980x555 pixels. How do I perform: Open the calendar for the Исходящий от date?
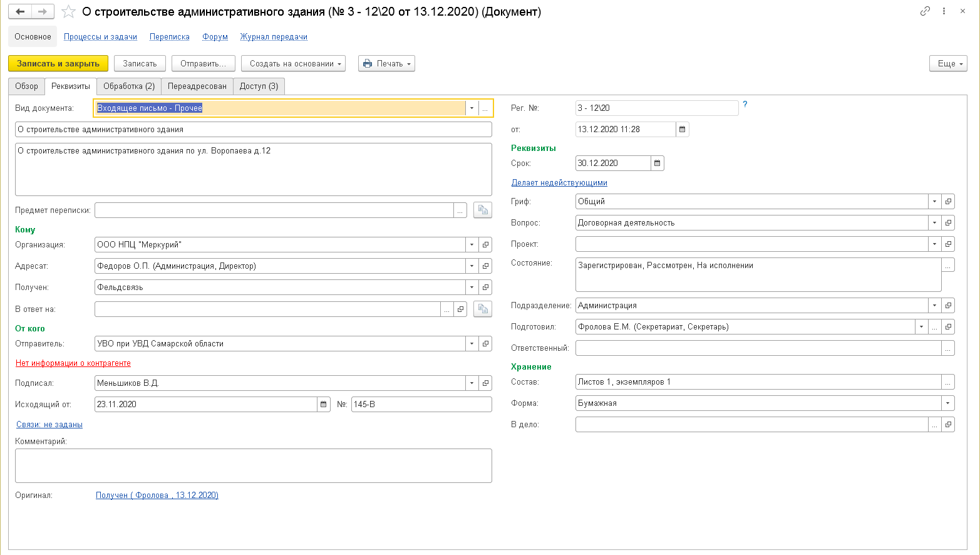point(324,405)
